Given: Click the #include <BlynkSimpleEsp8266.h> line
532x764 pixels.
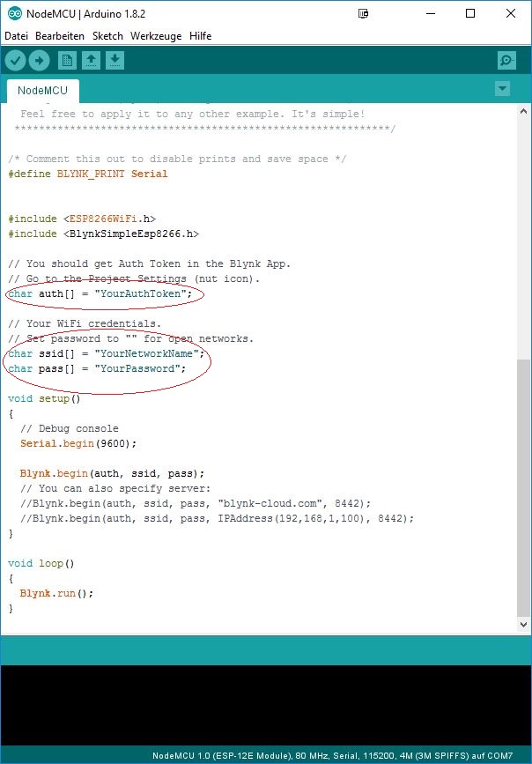Looking at the screenshot, I should (104, 234).
